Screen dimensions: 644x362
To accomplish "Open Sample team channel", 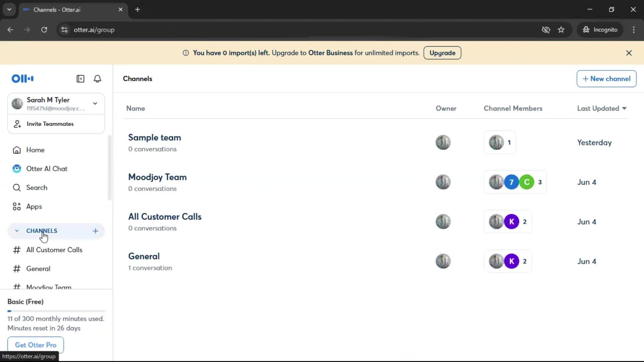I will (154, 137).
